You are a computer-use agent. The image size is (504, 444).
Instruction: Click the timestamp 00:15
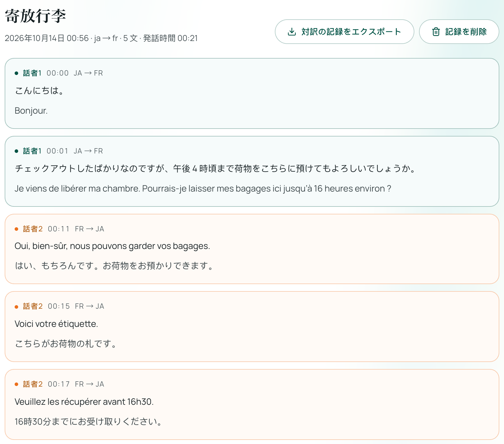(x=59, y=306)
